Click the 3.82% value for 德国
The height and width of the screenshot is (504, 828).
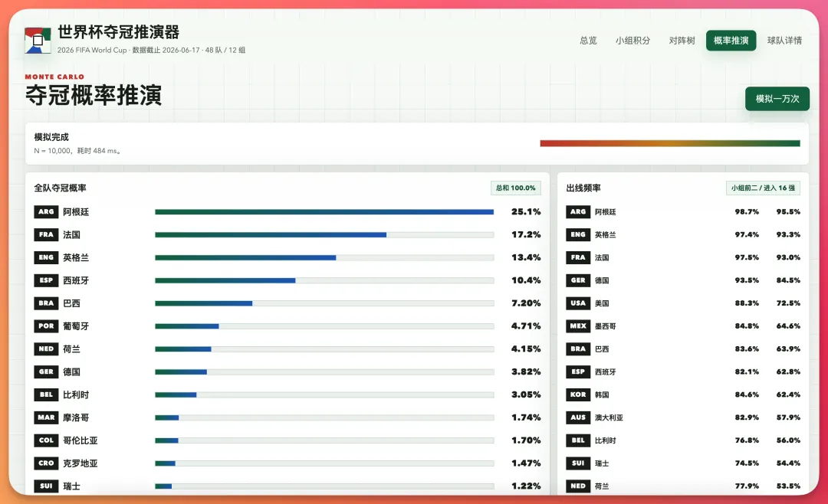[x=526, y=371]
